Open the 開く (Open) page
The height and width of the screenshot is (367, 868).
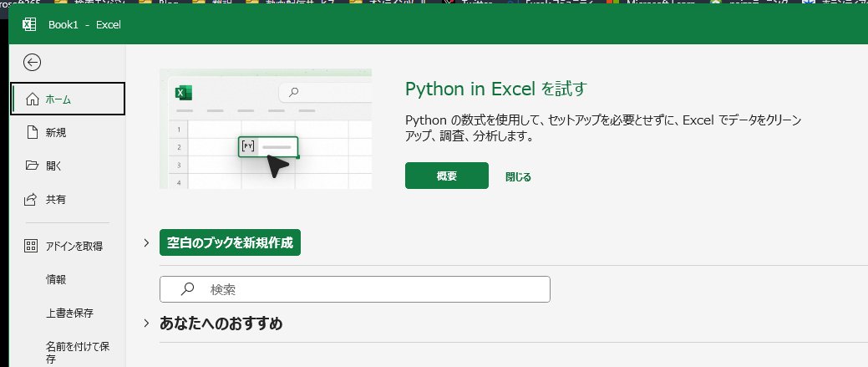pyautogui.click(x=68, y=166)
